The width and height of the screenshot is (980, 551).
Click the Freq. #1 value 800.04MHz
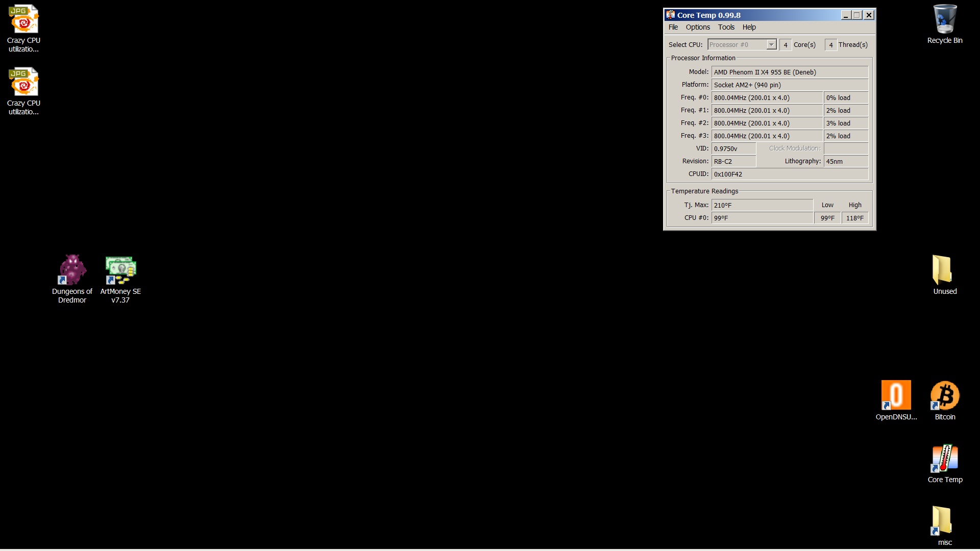point(767,111)
